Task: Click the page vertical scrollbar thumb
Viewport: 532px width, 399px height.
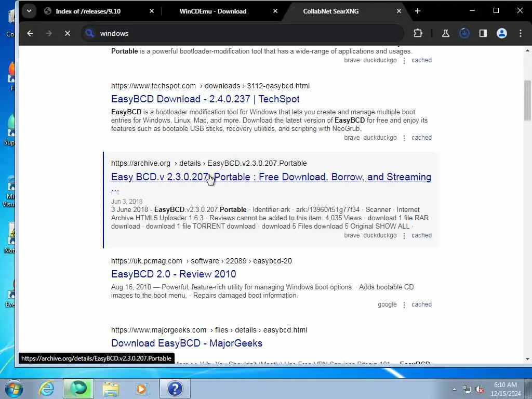Action: pyautogui.click(x=527, y=100)
